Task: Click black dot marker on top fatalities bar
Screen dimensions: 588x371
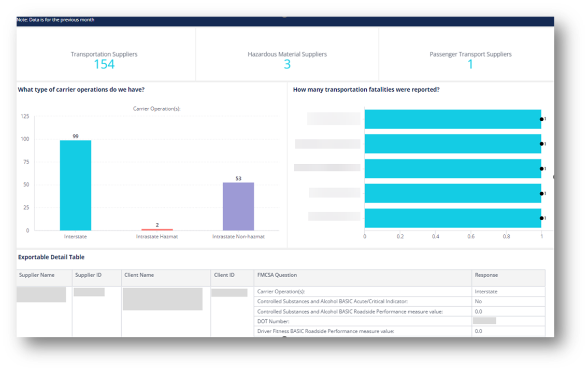Action: click(x=541, y=119)
